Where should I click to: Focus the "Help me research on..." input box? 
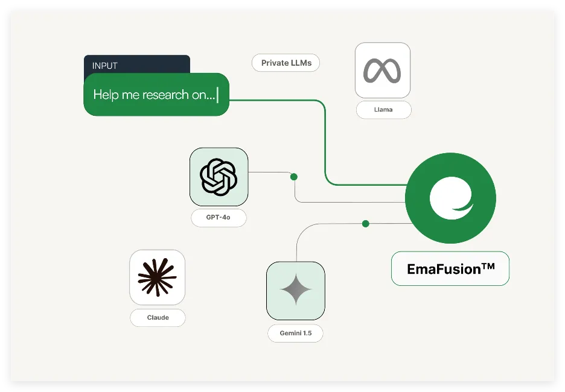point(156,95)
